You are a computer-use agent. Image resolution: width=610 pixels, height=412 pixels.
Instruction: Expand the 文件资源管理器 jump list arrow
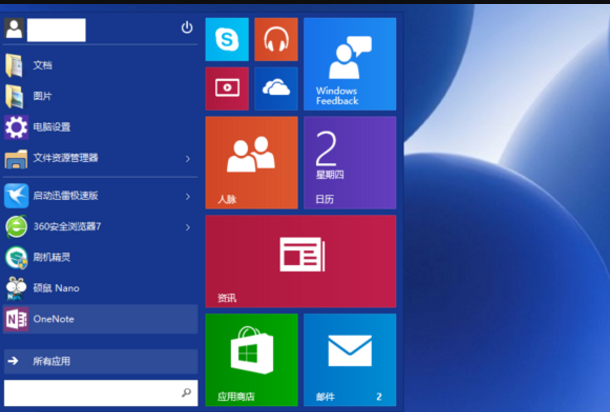187,158
